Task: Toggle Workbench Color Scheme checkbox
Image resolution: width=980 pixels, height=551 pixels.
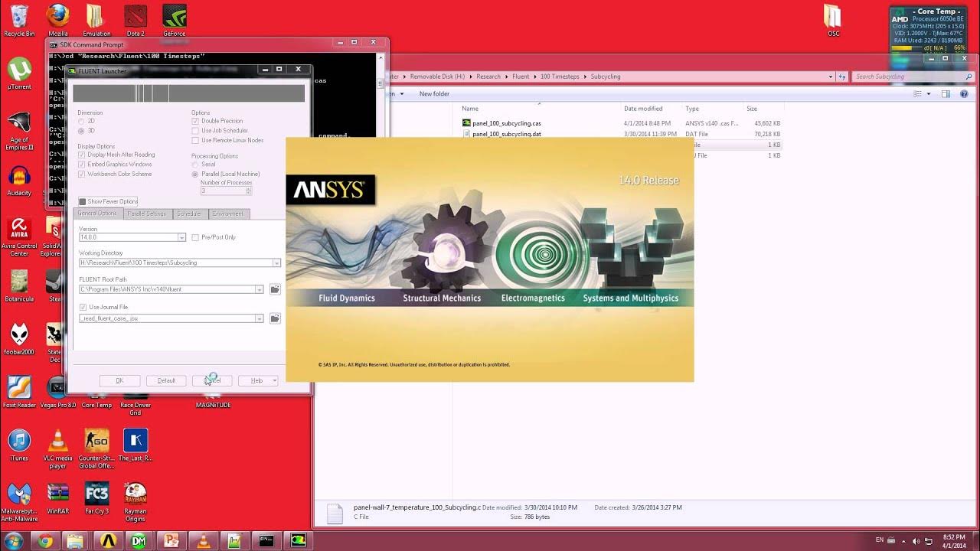Action: [82, 174]
